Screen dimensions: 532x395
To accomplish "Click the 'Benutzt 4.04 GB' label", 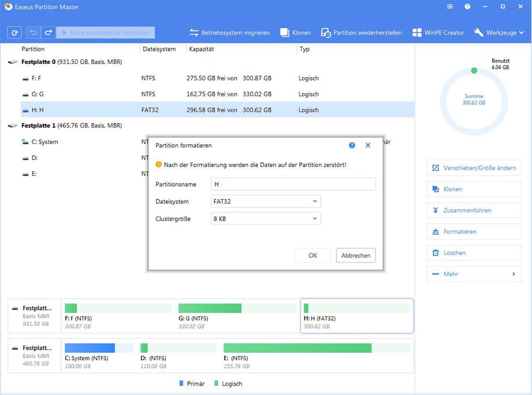I will coord(501,64).
